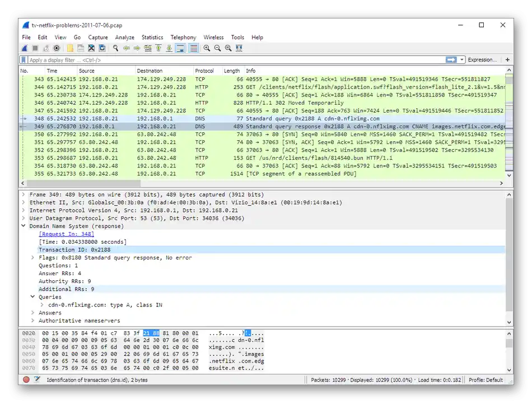532x403 pixels.
Task: Click the display filter bookmark icon
Action: (24, 60)
